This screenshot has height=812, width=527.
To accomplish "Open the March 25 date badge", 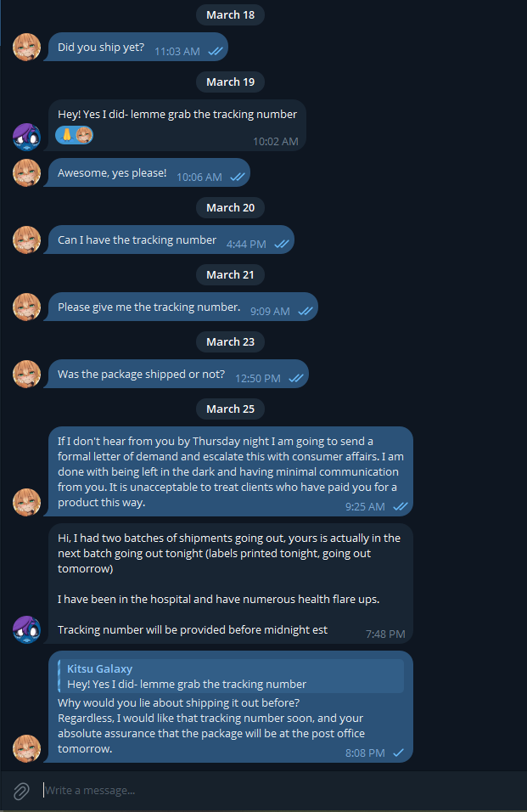I will click(x=230, y=409).
